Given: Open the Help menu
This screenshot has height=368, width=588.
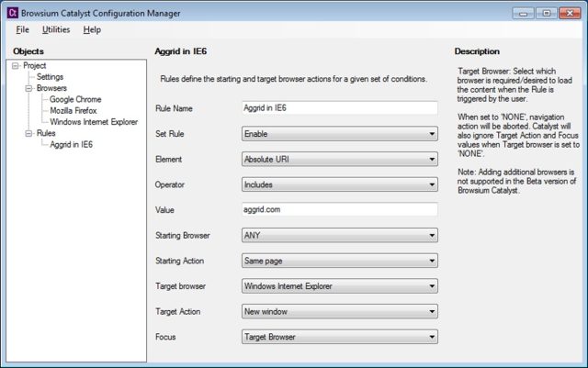Looking at the screenshot, I should [x=92, y=29].
